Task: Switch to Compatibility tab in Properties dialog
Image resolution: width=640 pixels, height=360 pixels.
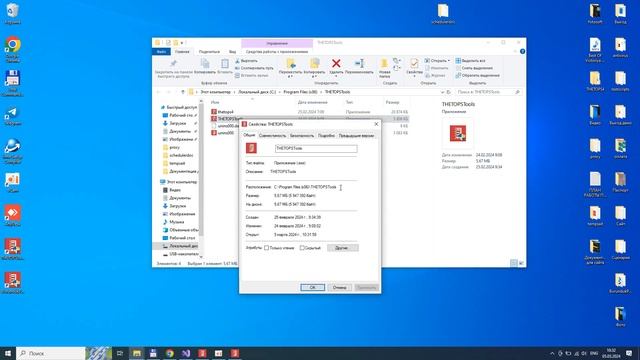Action: 272,136
